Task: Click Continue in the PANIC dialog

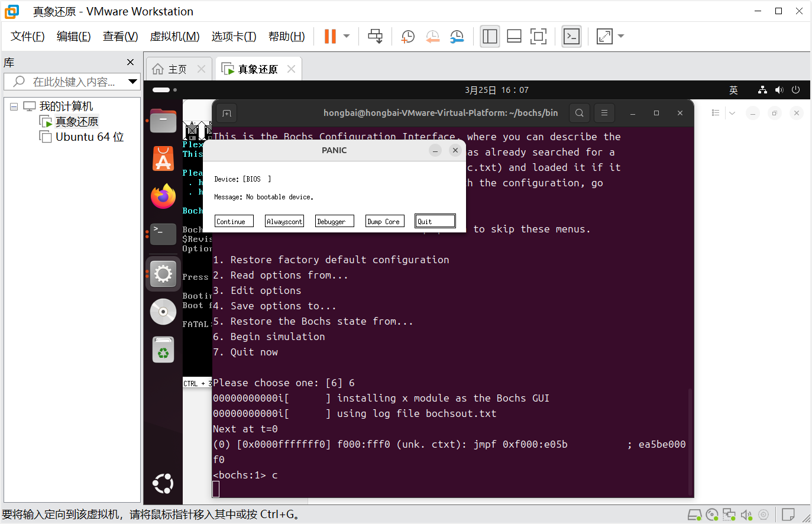Action: (x=234, y=221)
